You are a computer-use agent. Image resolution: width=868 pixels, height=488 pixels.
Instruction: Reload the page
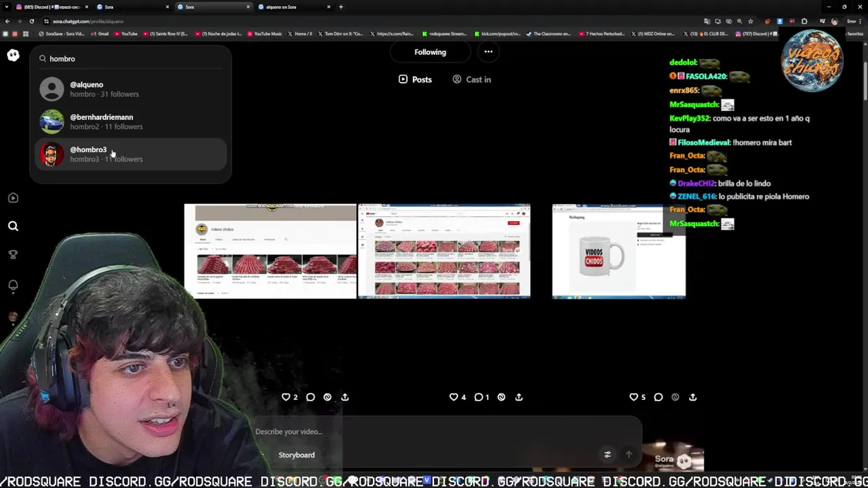click(x=33, y=21)
